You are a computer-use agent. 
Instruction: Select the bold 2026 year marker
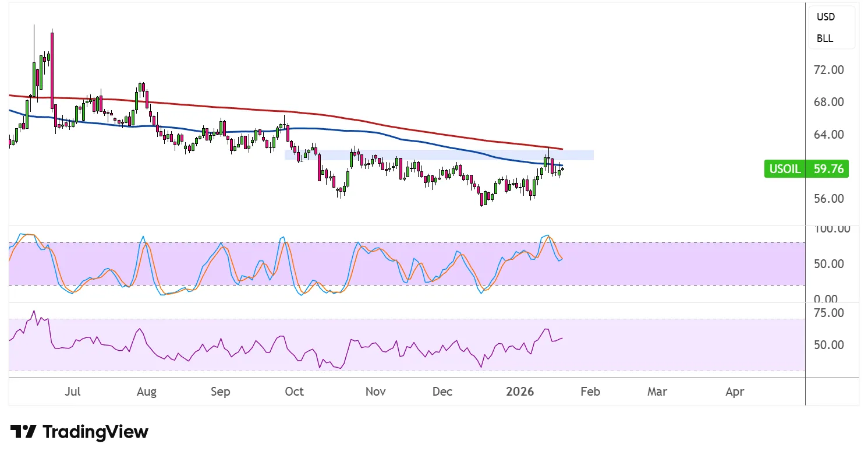pos(520,392)
